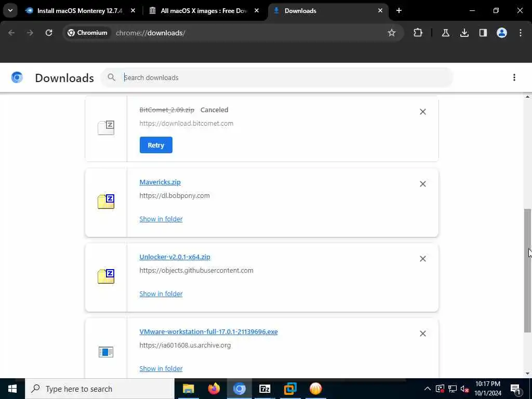532x399 pixels.
Task: Open the VMware-workstation-full-17.0.1 exe link
Action: [x=208, y=331]
